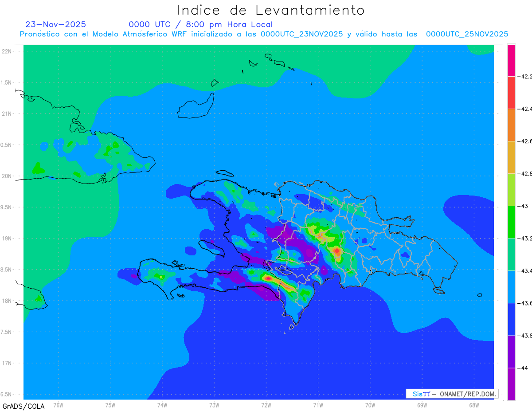Click the '68W' longitude label
Viewport: 532px width, 411px height.
click(474, 405)
